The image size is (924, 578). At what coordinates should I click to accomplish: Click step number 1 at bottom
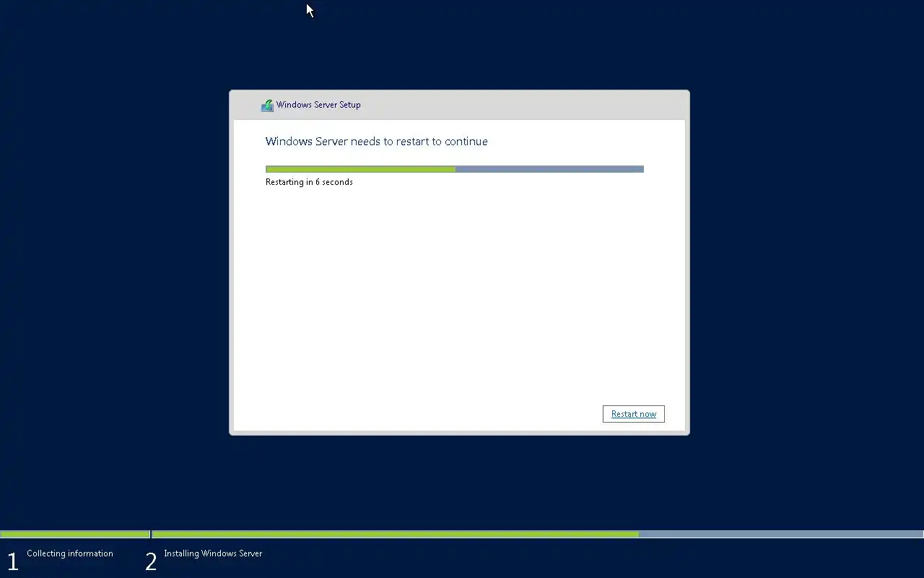[12, 561]
